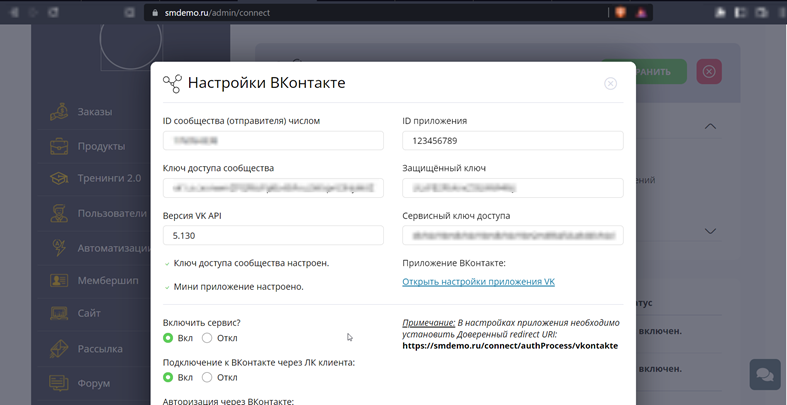
Task: Open the Заказы sidebar icon
Action: [x=59, y=111]
